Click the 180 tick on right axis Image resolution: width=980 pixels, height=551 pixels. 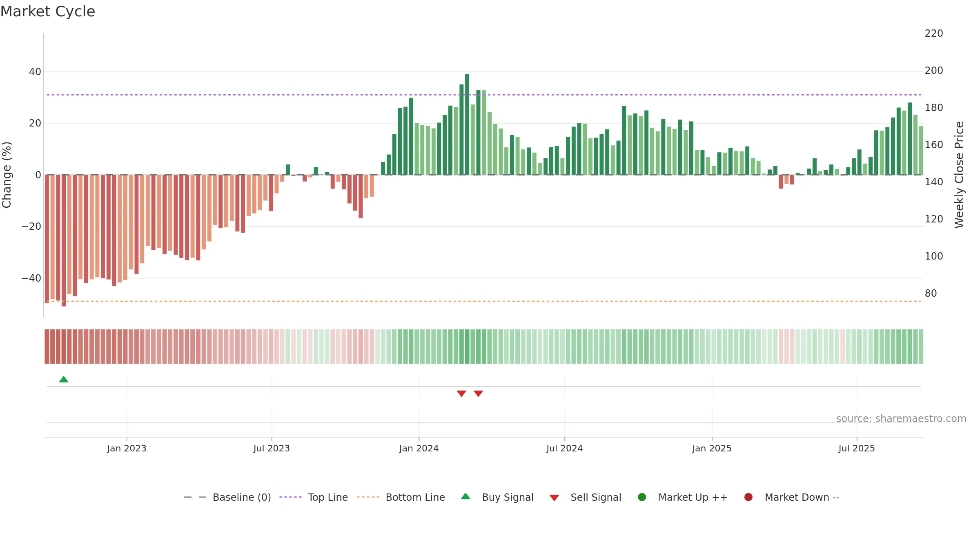click(934, 108)
